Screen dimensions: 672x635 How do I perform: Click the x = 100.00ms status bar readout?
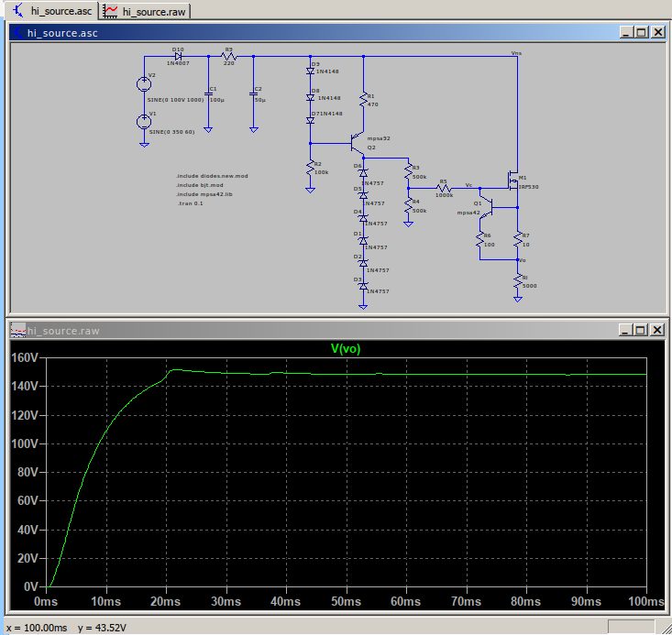pos(37,628)
